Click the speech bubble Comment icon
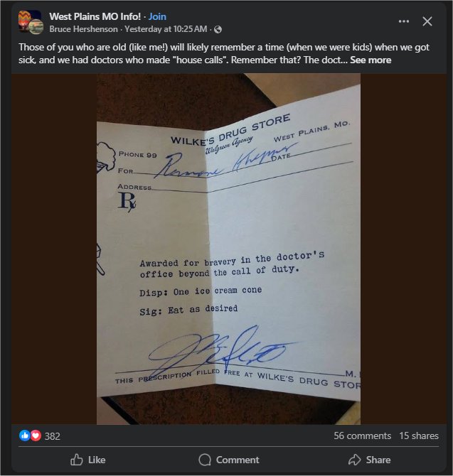The image size is (453, 476). (205, 460)
